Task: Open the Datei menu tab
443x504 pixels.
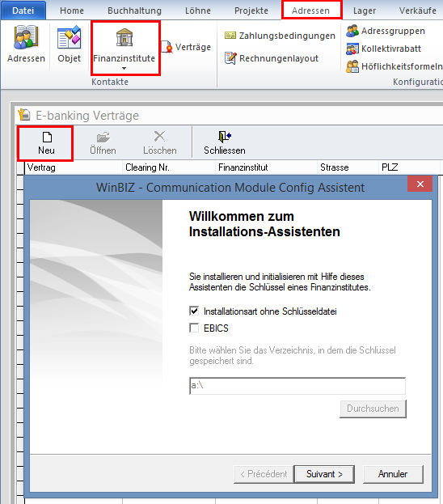Action: (23, 11)
